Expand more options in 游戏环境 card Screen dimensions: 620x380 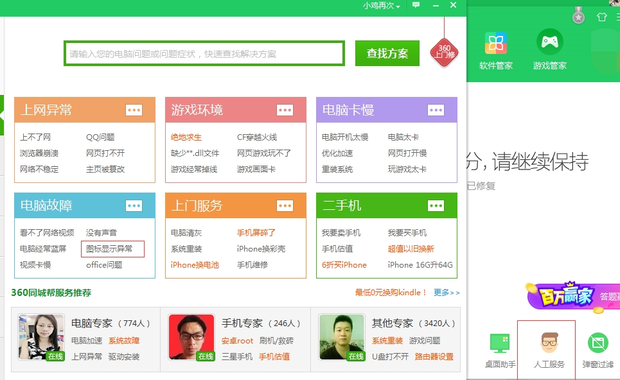[285, 110]
